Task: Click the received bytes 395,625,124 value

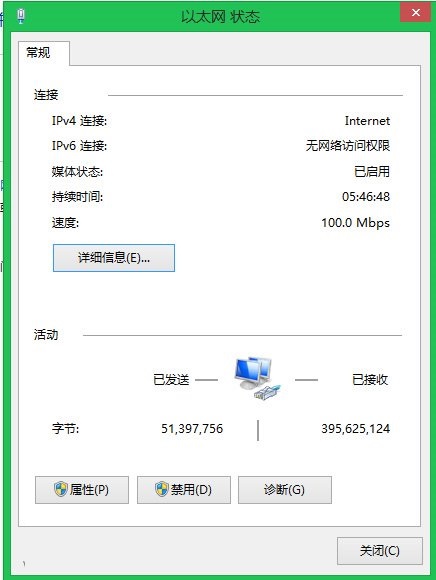Action: (x=355, y=429)
